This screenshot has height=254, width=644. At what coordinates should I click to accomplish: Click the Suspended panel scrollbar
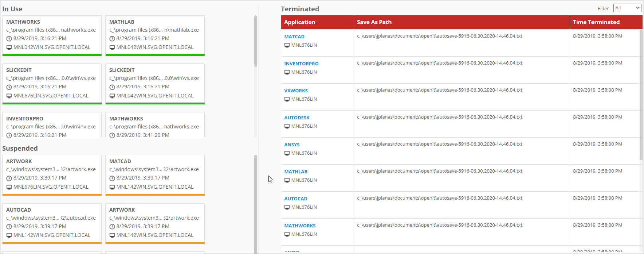(x=256, y=204)
